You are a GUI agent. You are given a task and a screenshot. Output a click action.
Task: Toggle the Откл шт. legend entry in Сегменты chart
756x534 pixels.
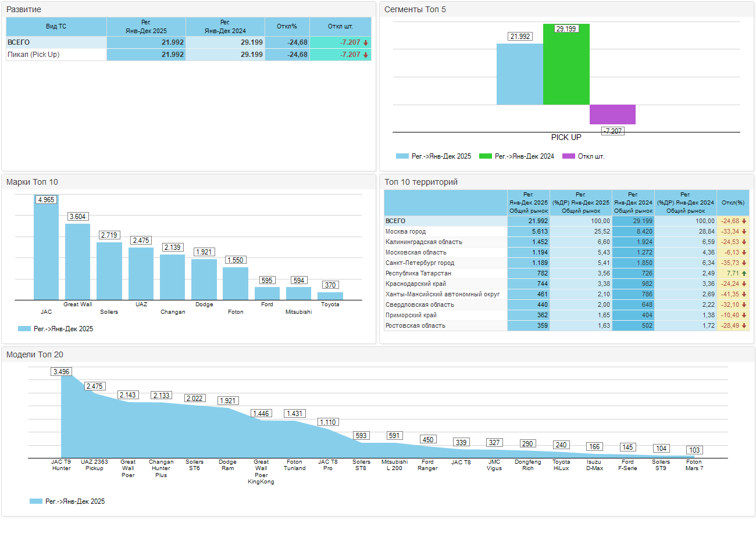pos(584,156)
